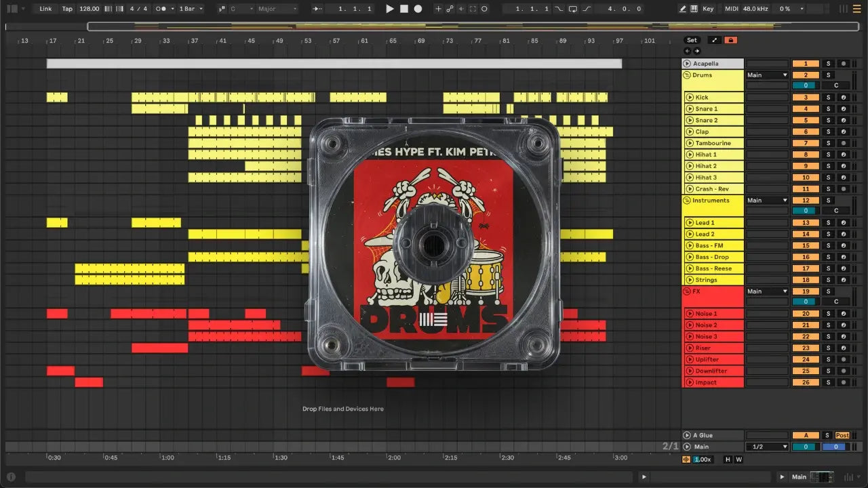Toggle the Link button

click(x=45, y=9)
